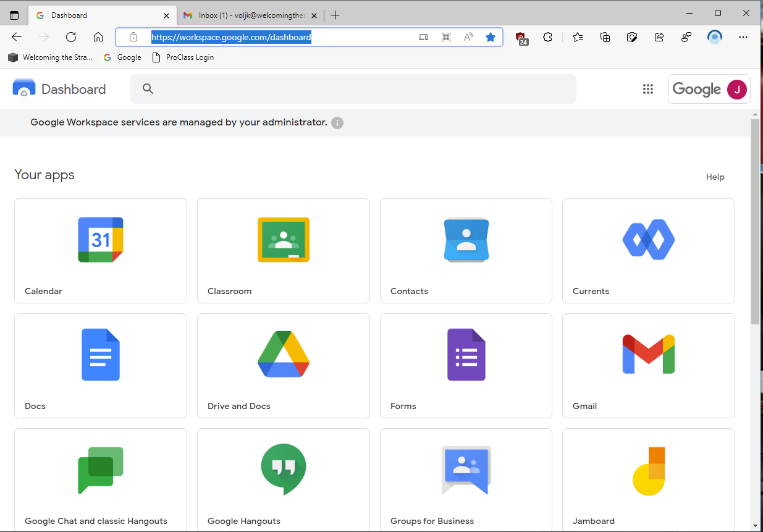The height and width of the screenshot is (532, 763).
Task: Open the Docs app icon
Action: click(x=101, y=355)
